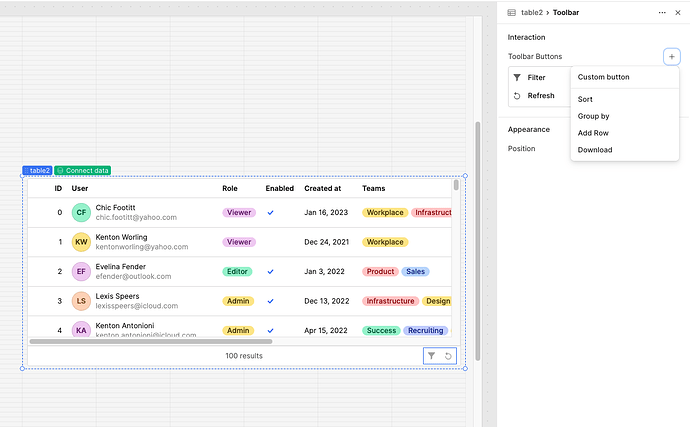690x427 pixels.
Task: Choose Custom button from the dropdown
Action: pyautogui.click(x=603, y=77)
